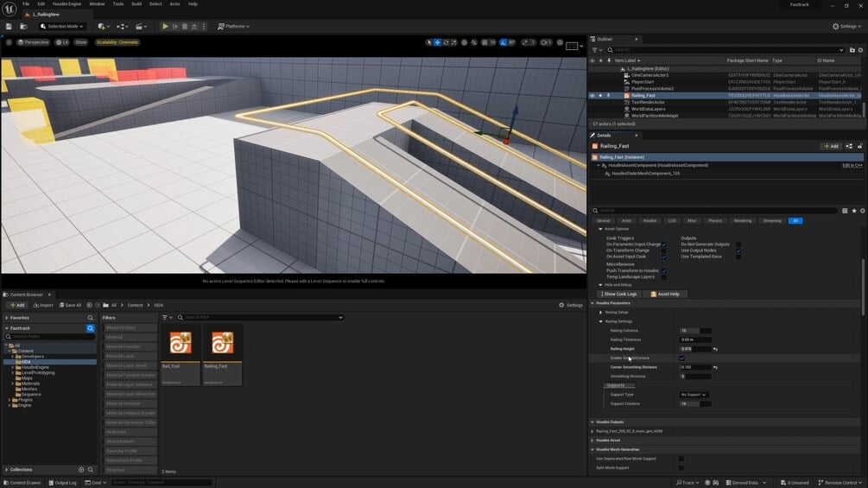This screenshot has width=868, height=488.
Task: Open the Houdini Engine menu
Action: pos(67,3)
